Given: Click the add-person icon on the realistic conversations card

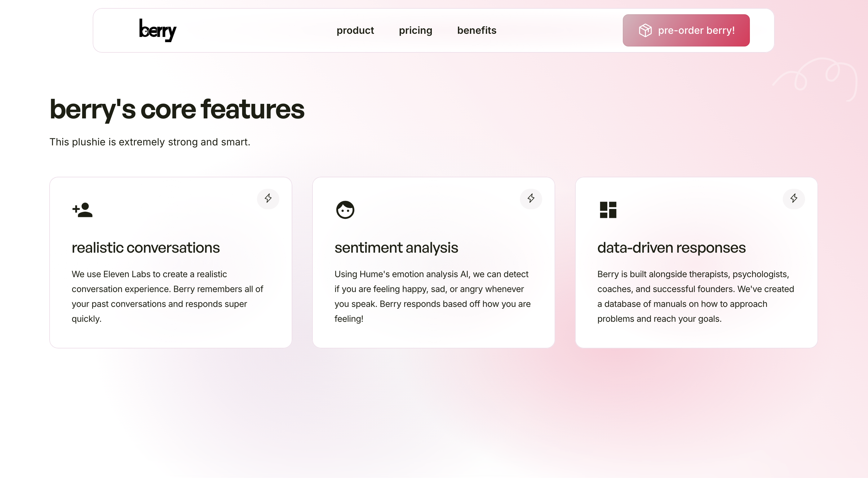Looking at the screenshot, I should [82, 210].
